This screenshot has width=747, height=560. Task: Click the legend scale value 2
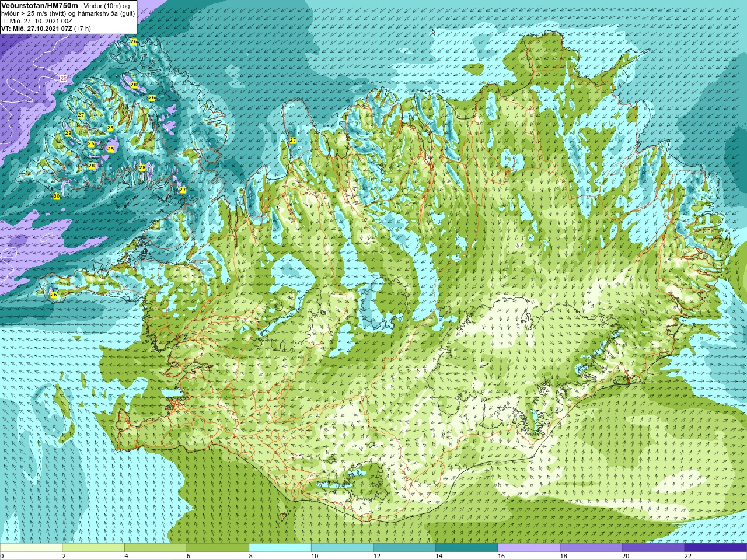click(x=64, y=556)
